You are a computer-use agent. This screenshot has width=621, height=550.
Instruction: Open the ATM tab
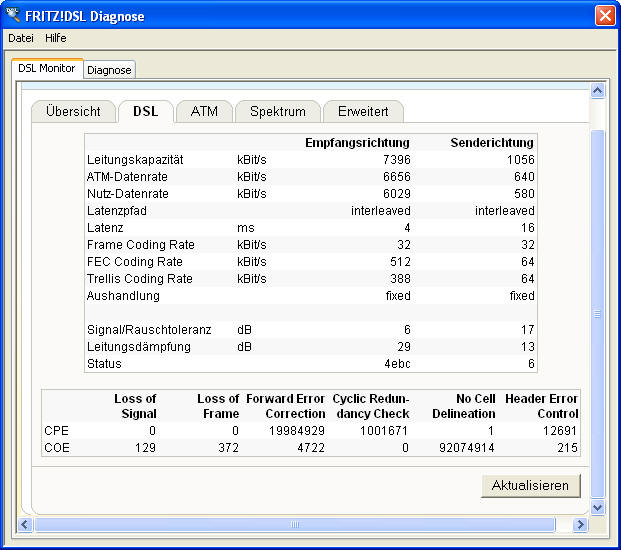pos(204,111)
